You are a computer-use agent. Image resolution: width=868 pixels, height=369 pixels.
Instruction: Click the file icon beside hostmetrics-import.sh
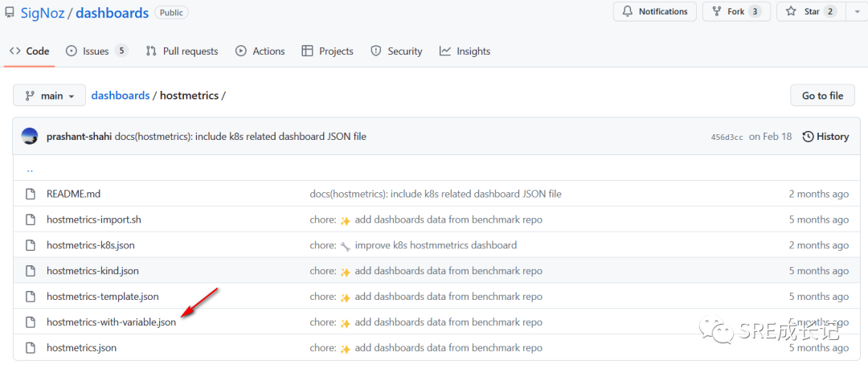point(31,219)
